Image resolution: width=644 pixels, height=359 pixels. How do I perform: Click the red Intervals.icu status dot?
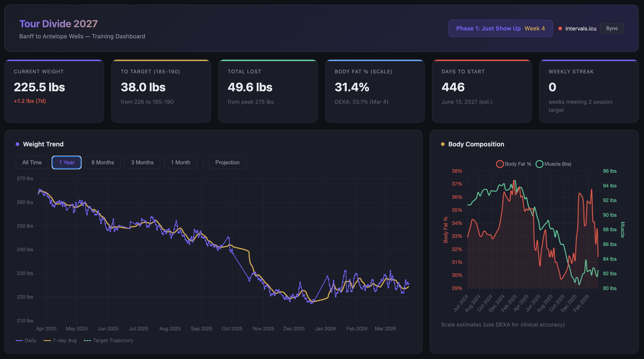(x=560, y=29)
